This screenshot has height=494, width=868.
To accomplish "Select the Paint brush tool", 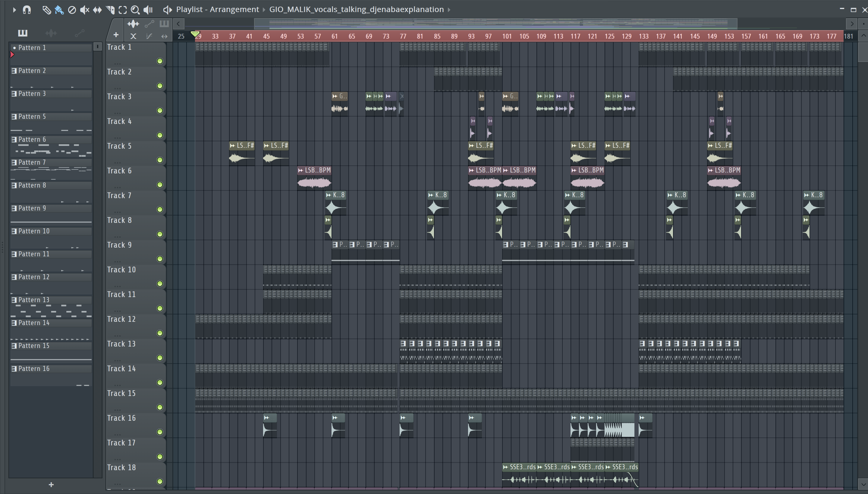I will pos(59,10).
